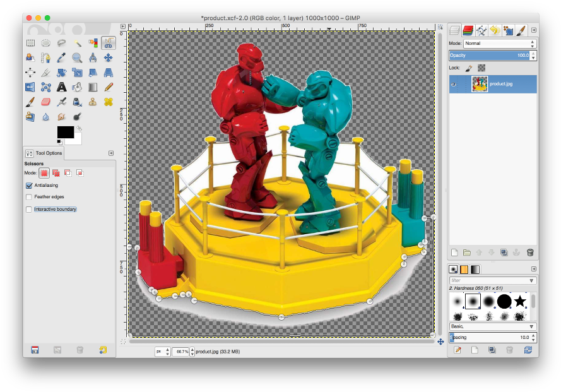Select the Healing tool

coord(107,102)
